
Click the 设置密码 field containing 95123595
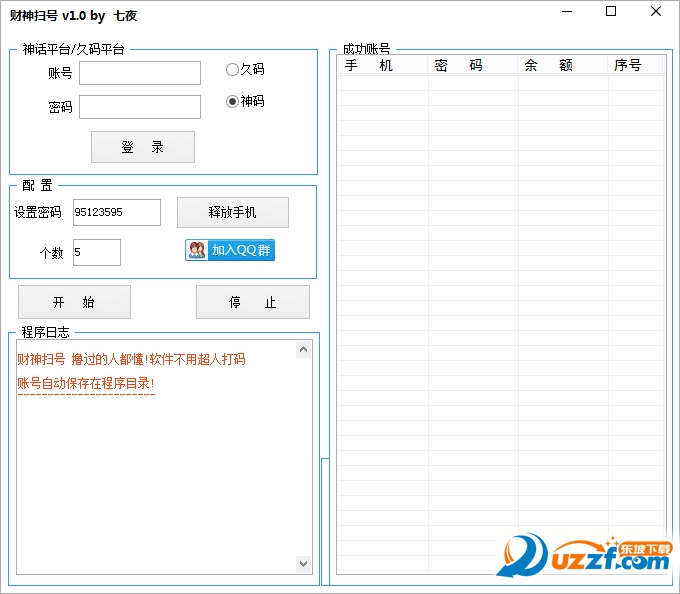[117, 212]
